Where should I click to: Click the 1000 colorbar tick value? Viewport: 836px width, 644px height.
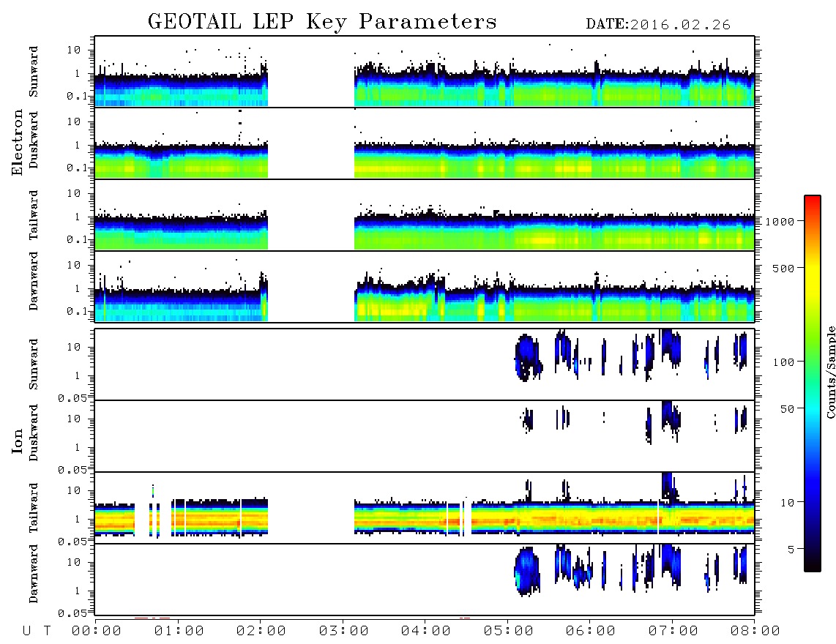[x=780, y=221]
